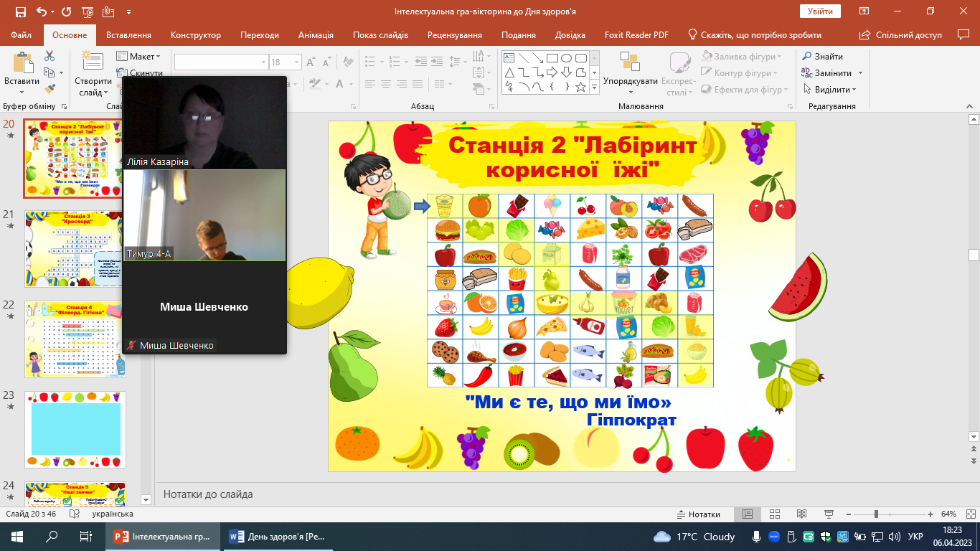The height and width of the screenshot is (551, 980).
Task: Switch to the Вставлення tab
Action: coord(128,35)
